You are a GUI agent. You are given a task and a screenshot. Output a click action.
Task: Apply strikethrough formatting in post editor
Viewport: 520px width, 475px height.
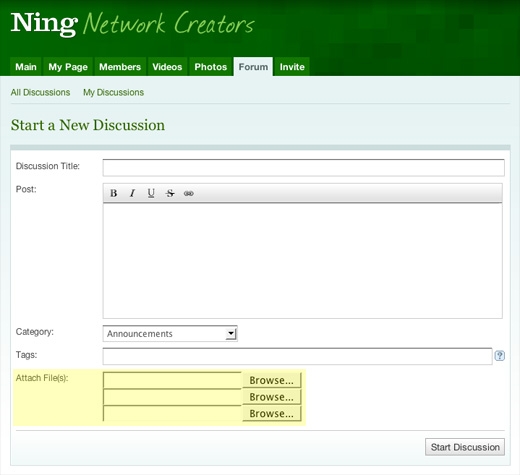pos(170,193)
